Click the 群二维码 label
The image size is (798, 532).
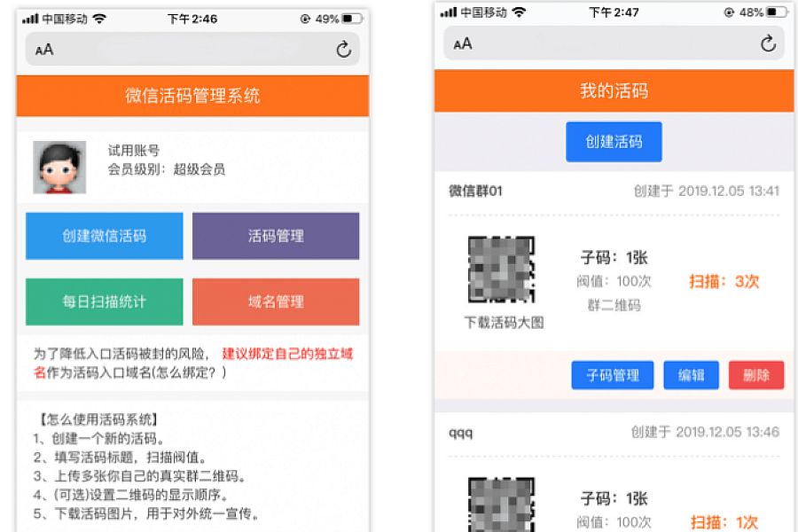[614, 305]
